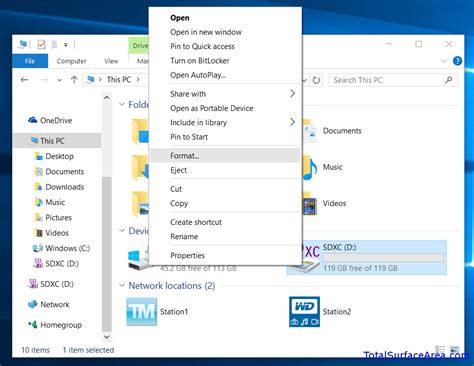Open the Station1 TM network drive icon

tap(142, 311)
